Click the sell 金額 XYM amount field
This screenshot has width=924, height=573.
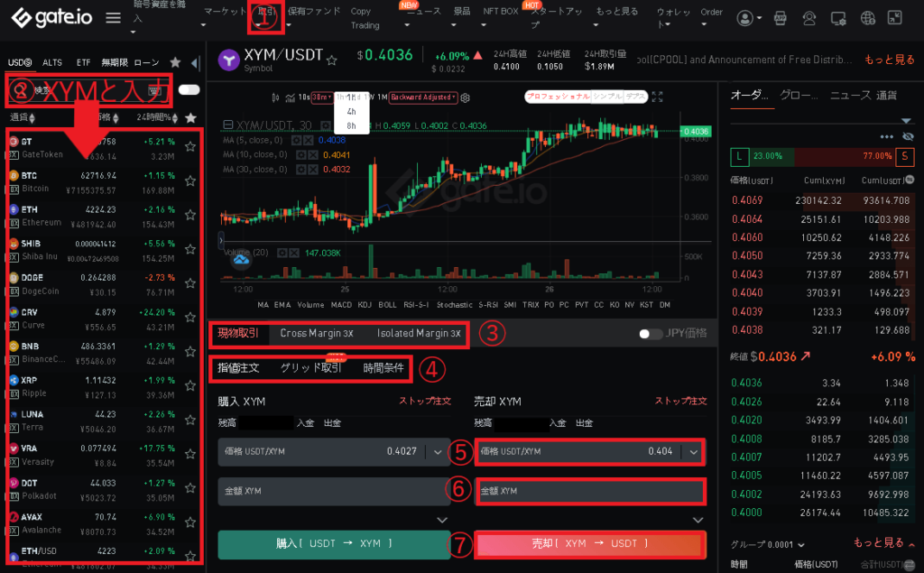pos(590,491)
